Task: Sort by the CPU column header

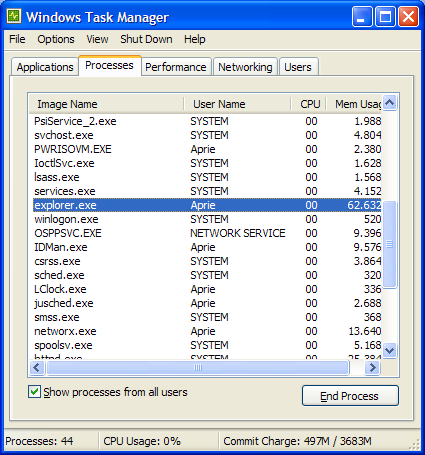Action: [309, 104]
